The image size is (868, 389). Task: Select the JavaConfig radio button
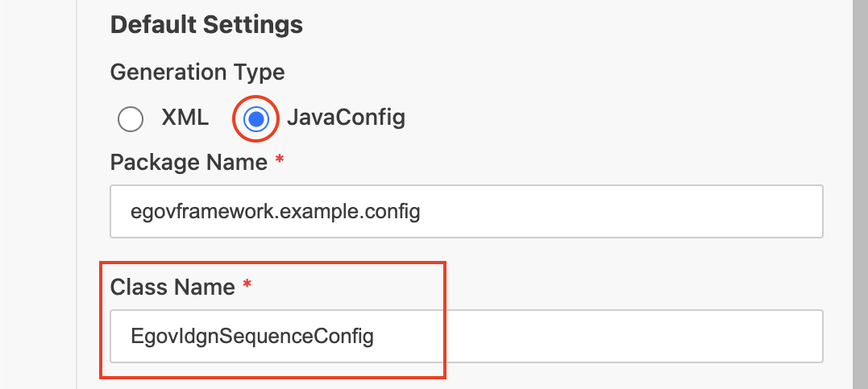click(256, 119)
